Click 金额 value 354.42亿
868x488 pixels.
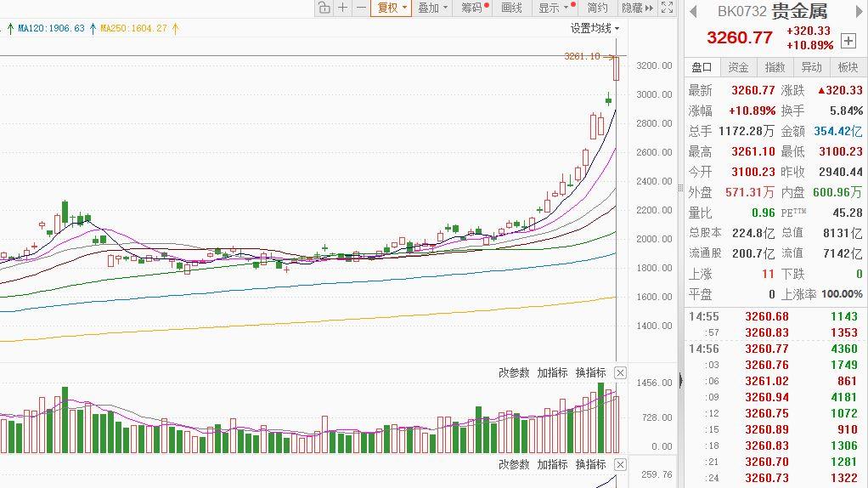click(837, 131)
